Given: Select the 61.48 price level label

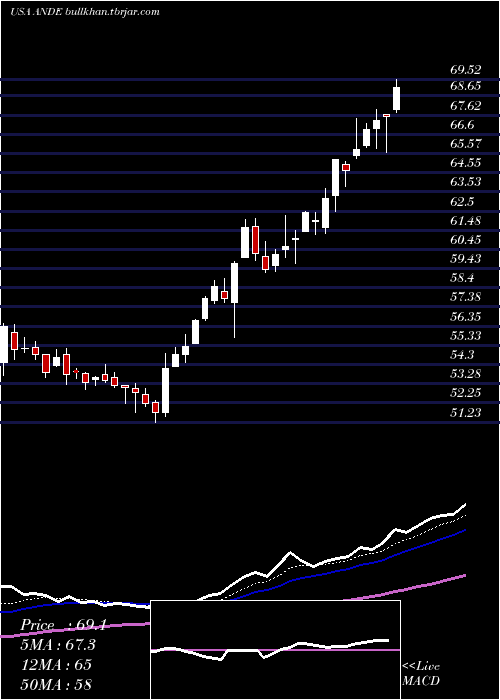Looking at the screenshot, I should pyautogui.click(x=466, y=221).
